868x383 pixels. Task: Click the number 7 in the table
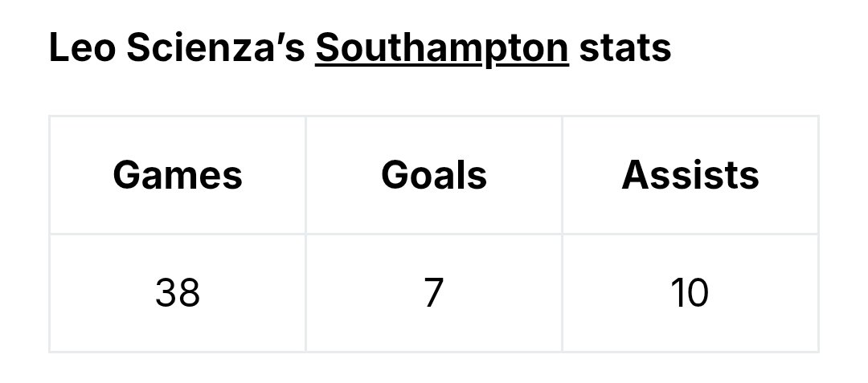(434, 293)
